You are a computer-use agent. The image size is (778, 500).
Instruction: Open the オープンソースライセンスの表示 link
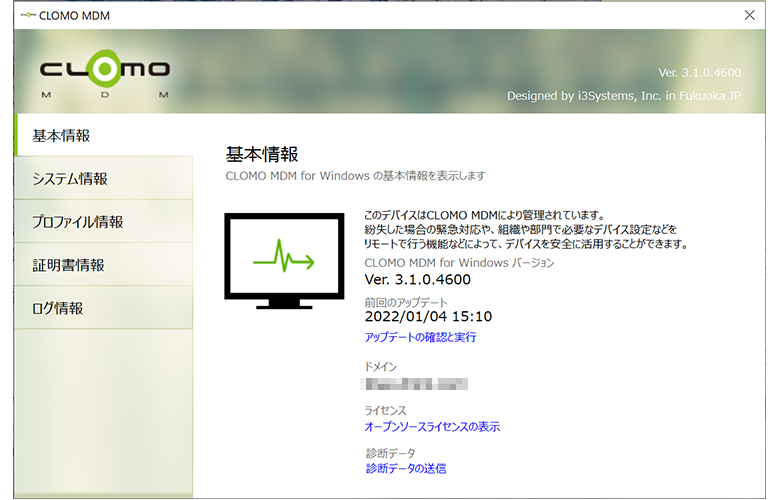pyautogui.click(x=432, y=427)
